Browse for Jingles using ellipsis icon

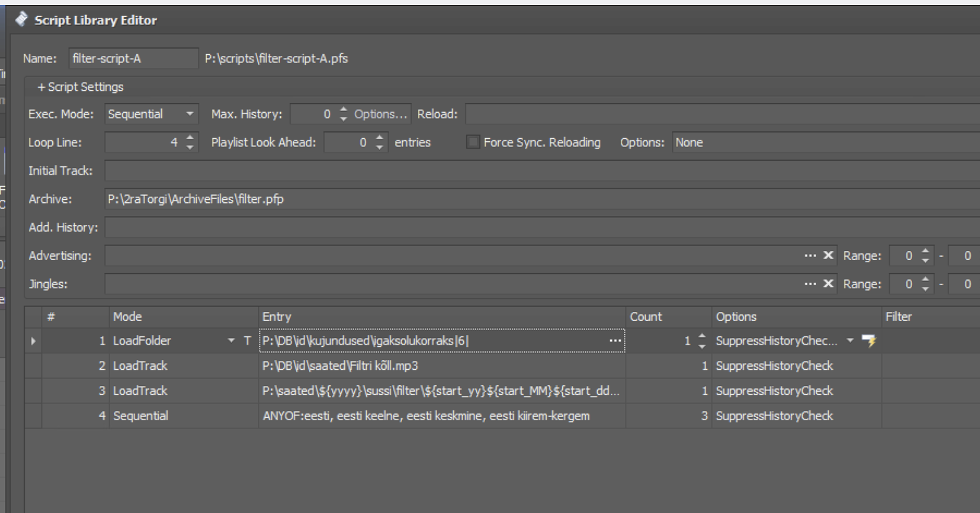click(x=809, y=284)
